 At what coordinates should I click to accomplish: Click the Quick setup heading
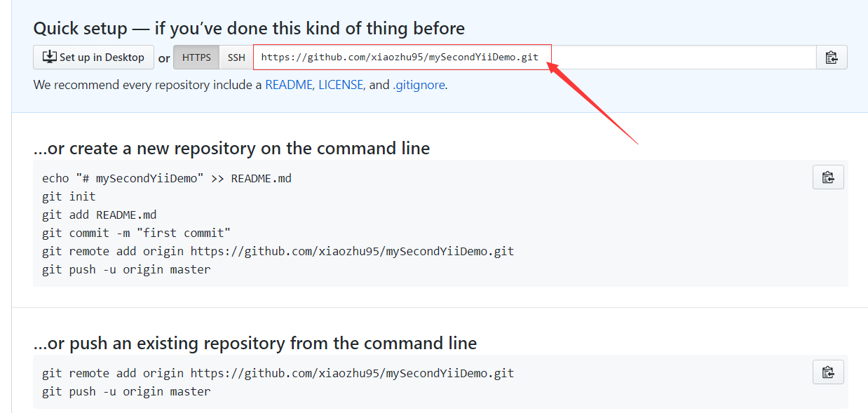249,29
